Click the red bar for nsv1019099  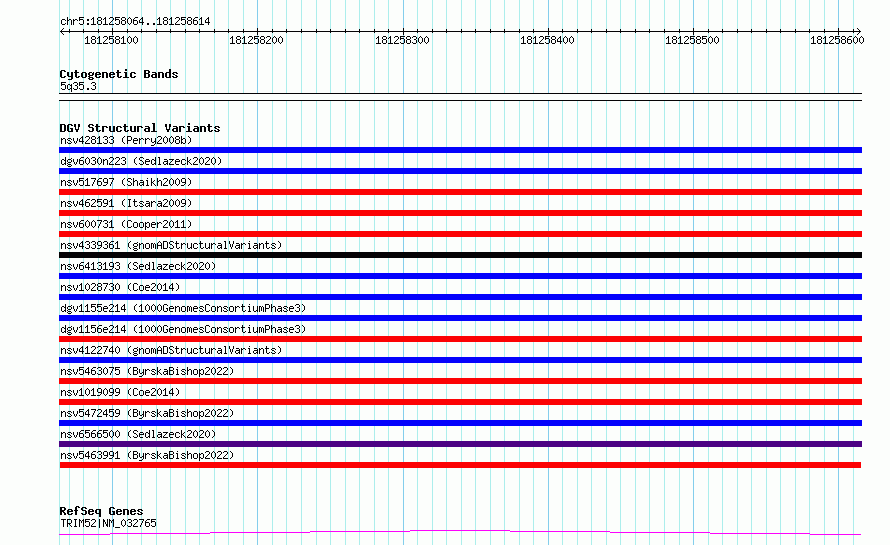(460, 402)
